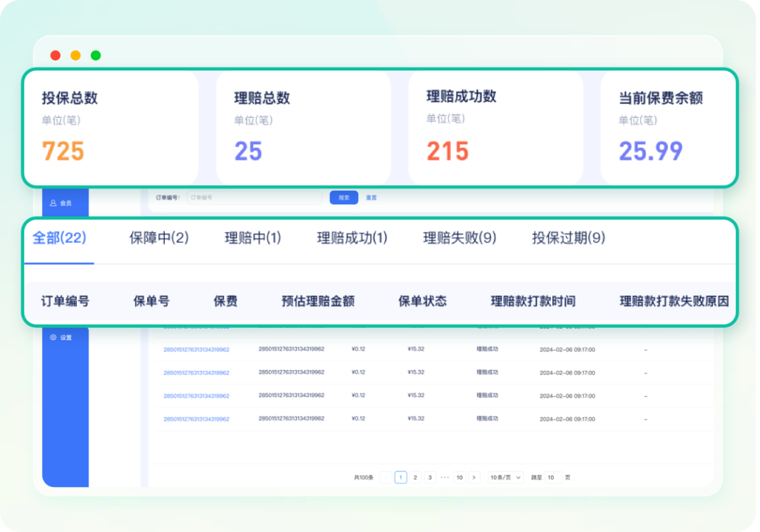Open the 理赔中(1) tab
Image resolution: width=760 pixels, height=532 pixels.
[253, 238]
